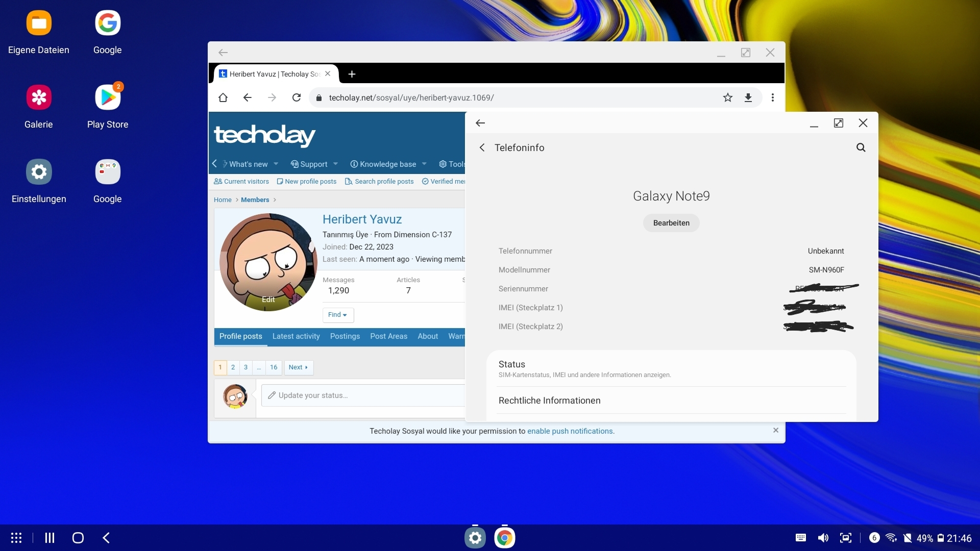This screenshot has height=551, width=980.
Task: Click screenshot capture icon in tray
Action: click(846, 538)
